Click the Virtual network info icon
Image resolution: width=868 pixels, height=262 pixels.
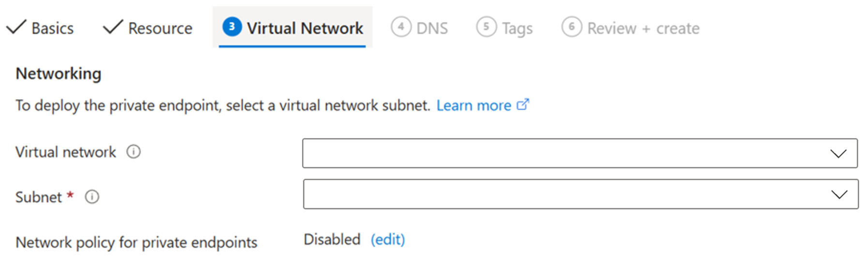pos(134,152)
